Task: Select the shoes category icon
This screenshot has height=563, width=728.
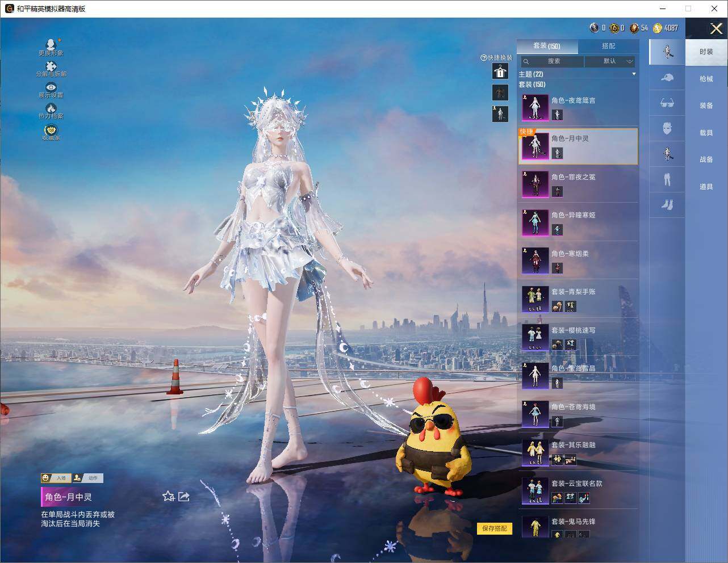Action: click(x=667, y=204)
